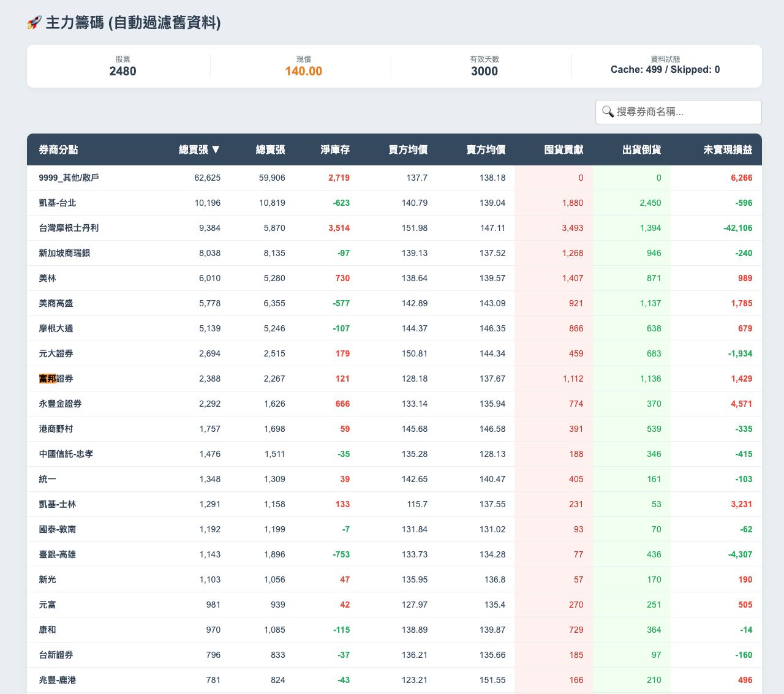Sort the table by 未實現損益 column header

(x=726, y=149)
